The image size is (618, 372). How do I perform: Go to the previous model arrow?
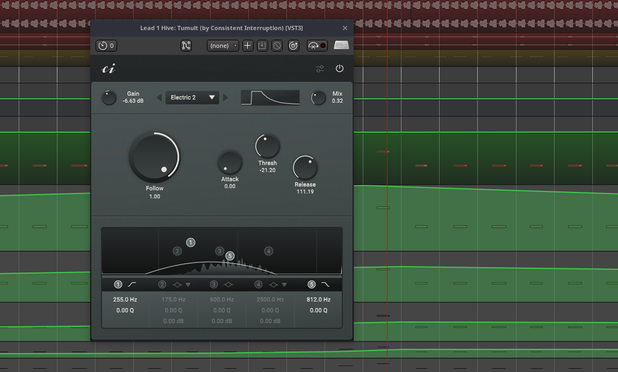159,97
